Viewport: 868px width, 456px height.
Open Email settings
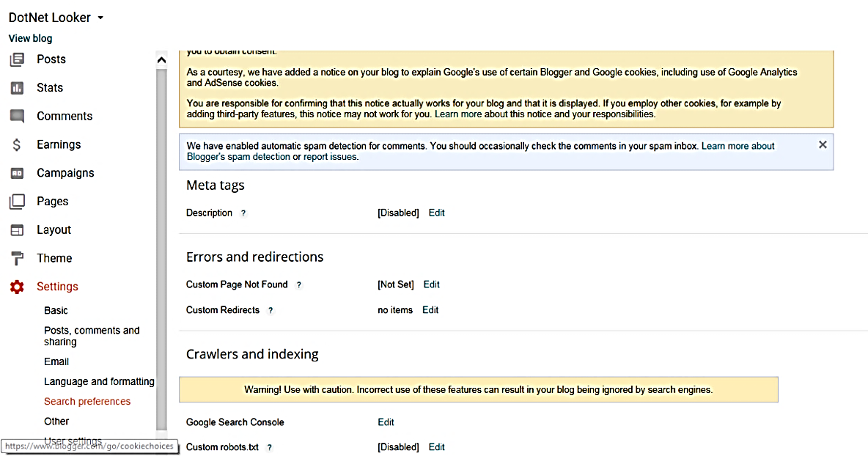(56, 361)
